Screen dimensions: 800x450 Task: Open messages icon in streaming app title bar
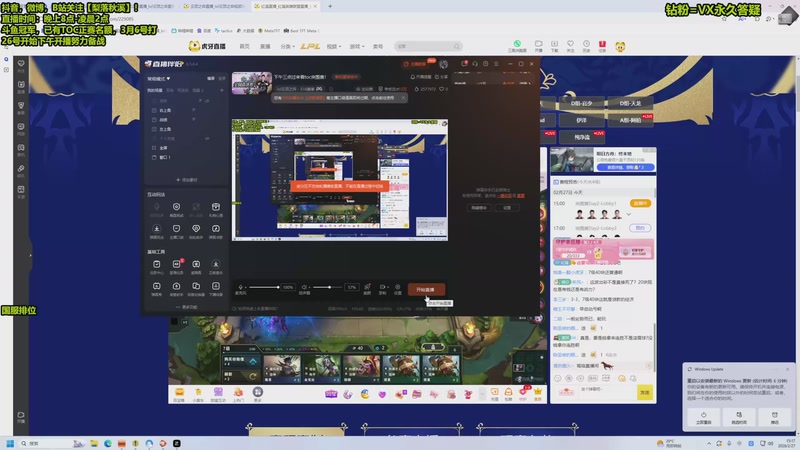click(464, 64)
